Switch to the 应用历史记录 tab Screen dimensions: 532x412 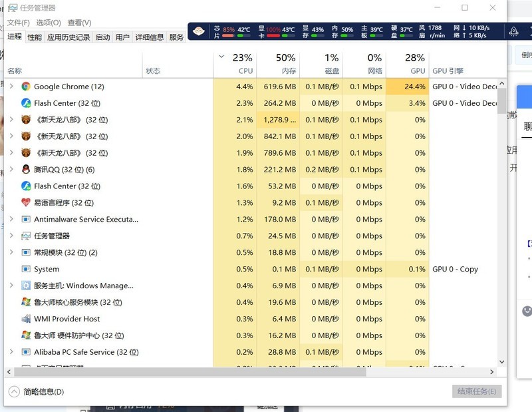click(68, 37)
